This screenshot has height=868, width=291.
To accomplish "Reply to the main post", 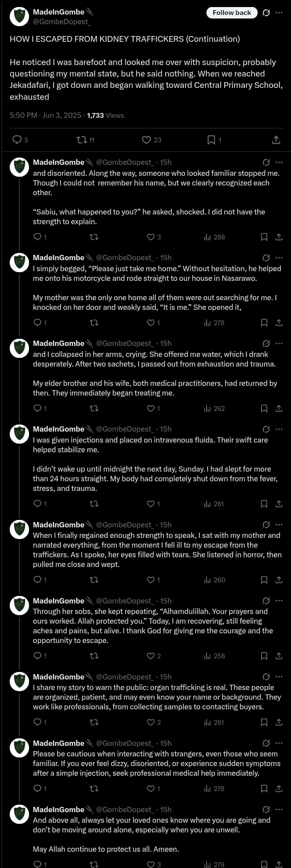I will (x=18, y=140).
